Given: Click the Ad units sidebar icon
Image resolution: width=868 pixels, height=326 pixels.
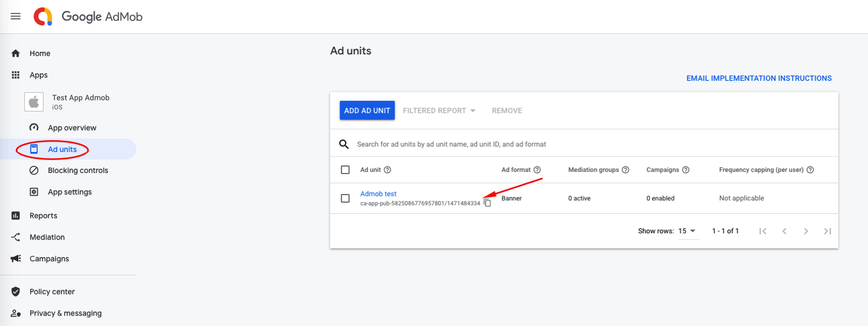Looking at the screenshot, I should pyautogui.click(x=34, y=149).
